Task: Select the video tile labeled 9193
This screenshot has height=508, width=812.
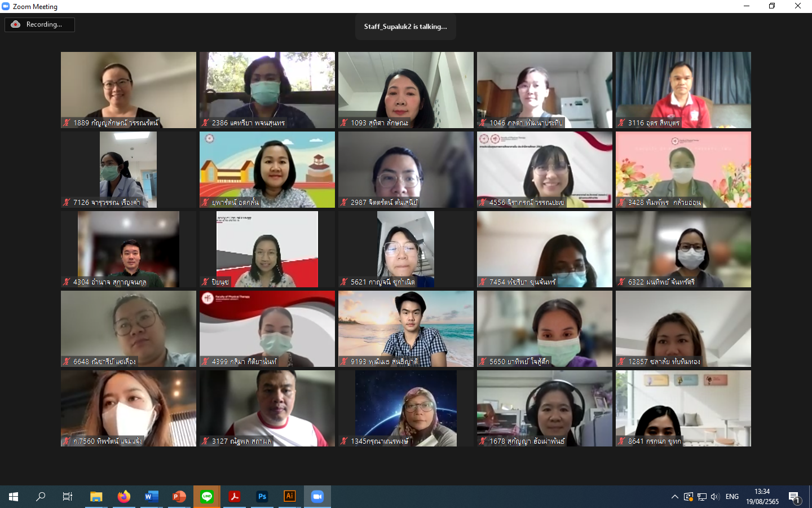Action: (405, 329)
